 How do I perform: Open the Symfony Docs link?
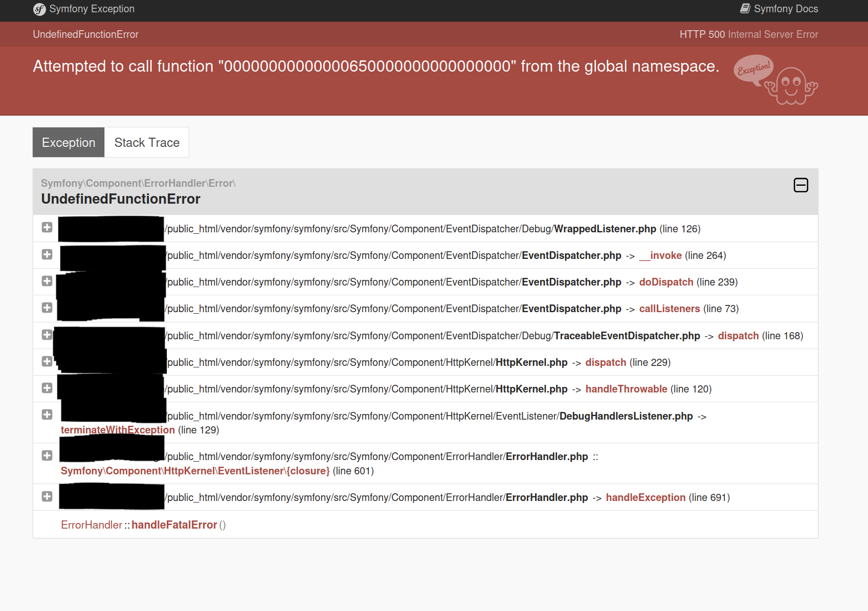pyautogui.click(x=779, y=9)
